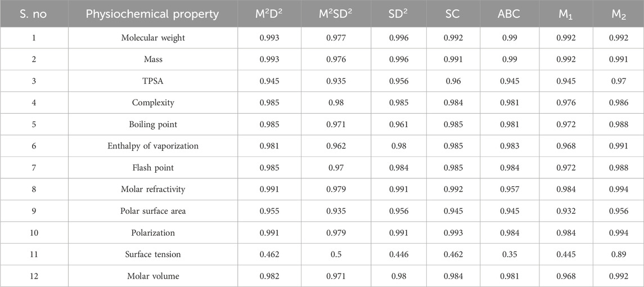Select the ABC column header
Image resolution: width=644 pixels, height=287 pixels.
pos(507,14)
